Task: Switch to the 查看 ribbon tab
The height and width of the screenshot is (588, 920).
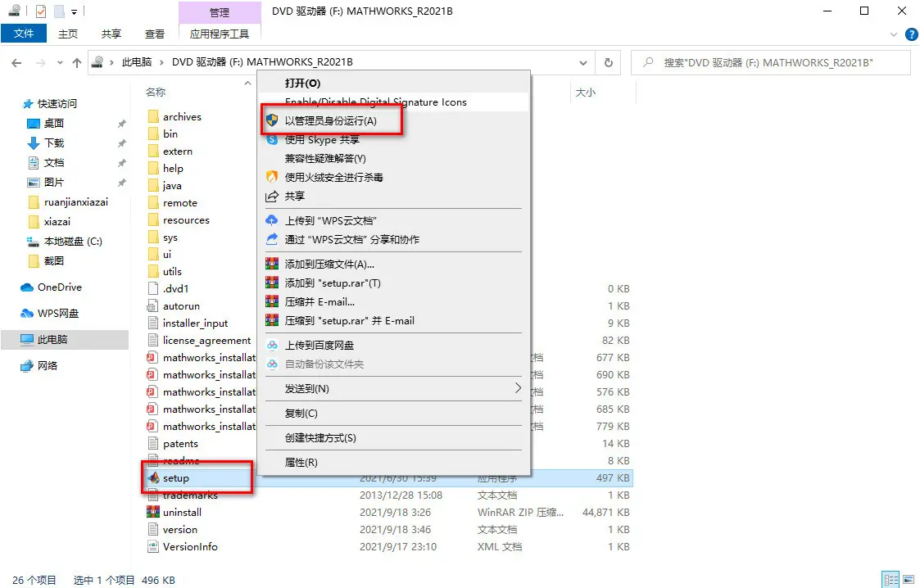Action: point(155,34)
